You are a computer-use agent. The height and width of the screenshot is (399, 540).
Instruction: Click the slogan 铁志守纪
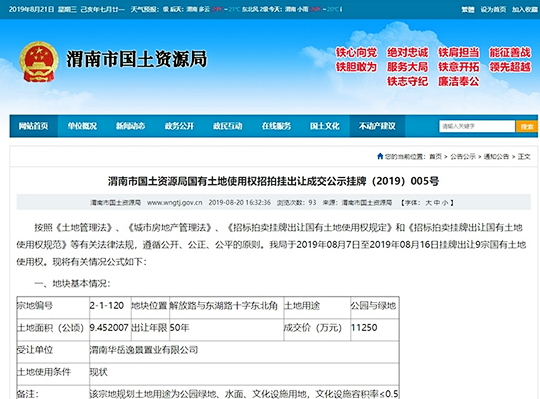pyautogui.click(x=407, y=81)
